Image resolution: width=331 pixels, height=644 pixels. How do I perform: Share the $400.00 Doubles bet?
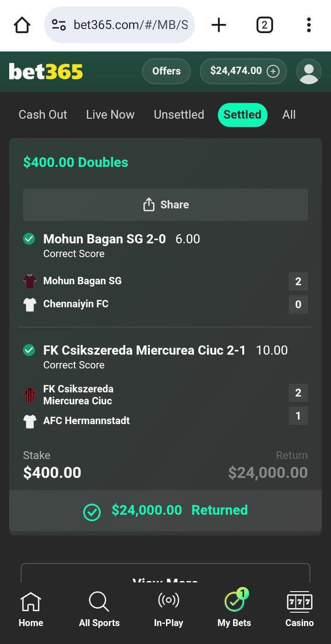[165, 205]
